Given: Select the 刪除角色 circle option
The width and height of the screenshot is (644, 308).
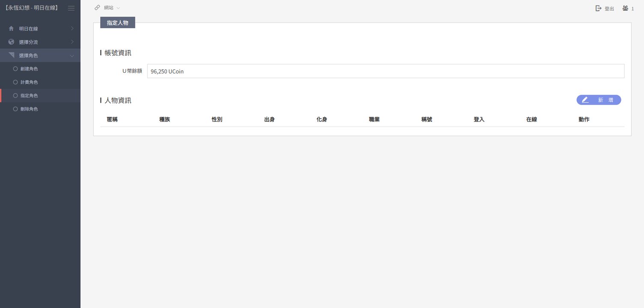Looking at the screenshot, I should tap(15, 109).
